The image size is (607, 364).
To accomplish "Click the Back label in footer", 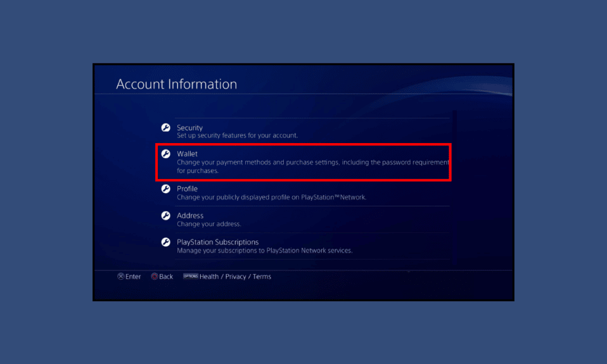I will (x=166, y=277).
